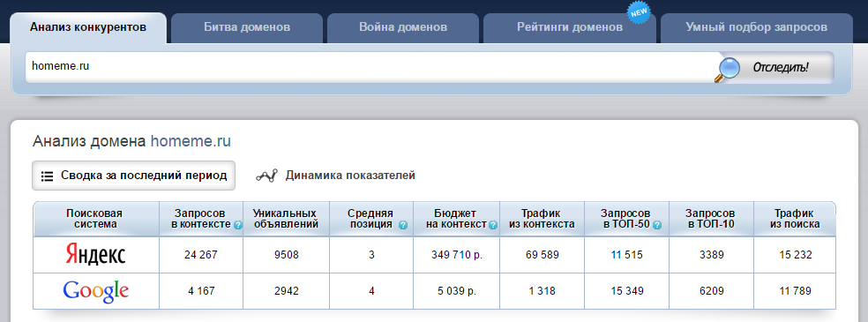Click Google TOP-10 value 6209
This screenshot has width=868, height=322.
pyautogui.click(x=711, y=291)
